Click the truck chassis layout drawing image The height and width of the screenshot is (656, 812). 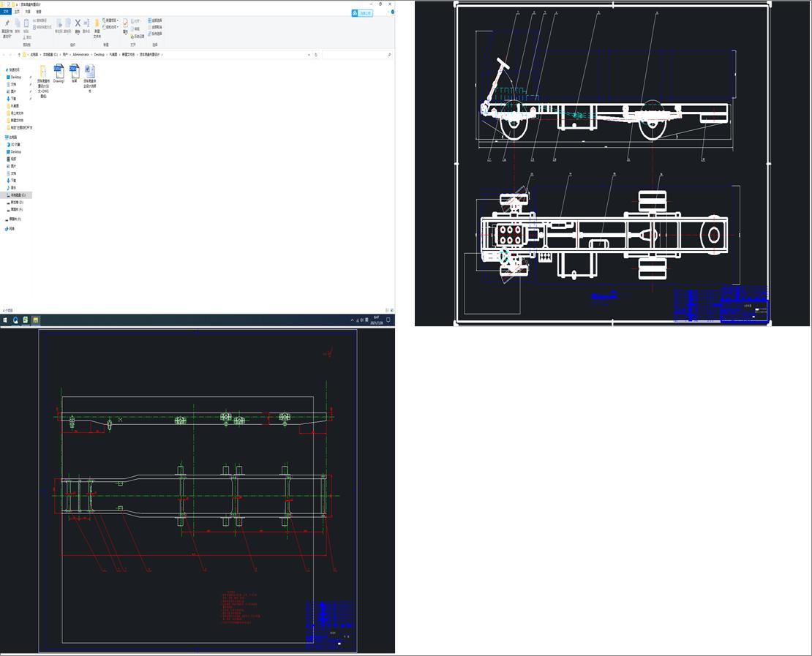pyautogui.click(x=612, y=164)
